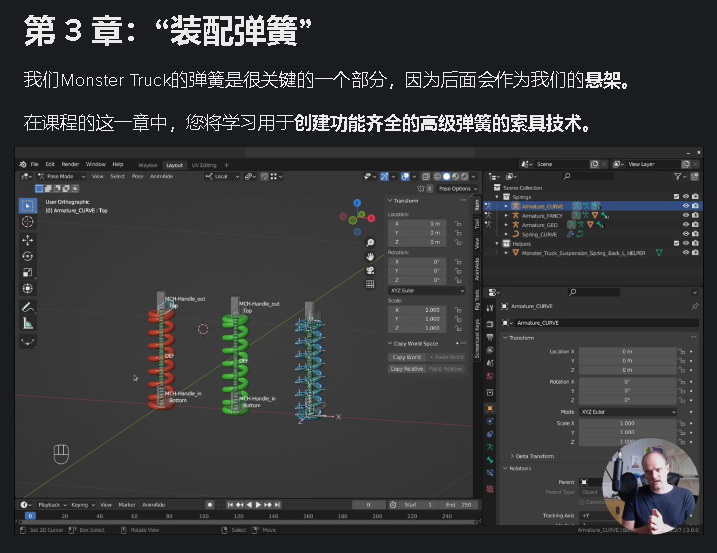Image resolution: width=717 pixels, height=553 pixels.
Task: Uncheck the Helpers collection checkbox
Action: pos(676,243)
